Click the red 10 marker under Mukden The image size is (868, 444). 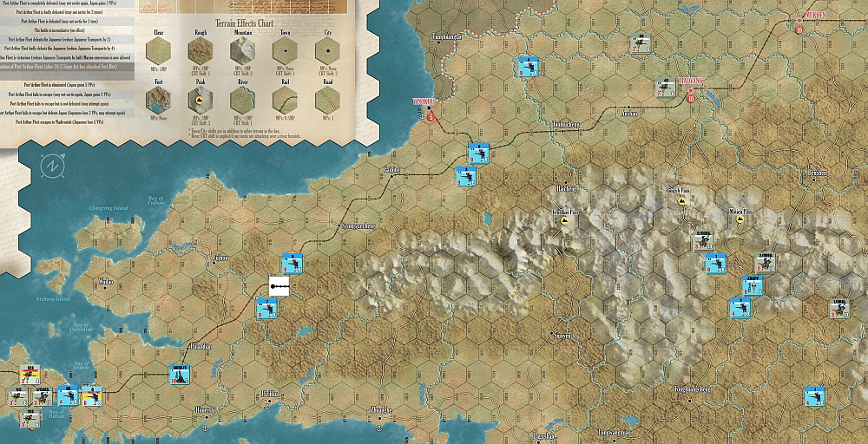799,29
